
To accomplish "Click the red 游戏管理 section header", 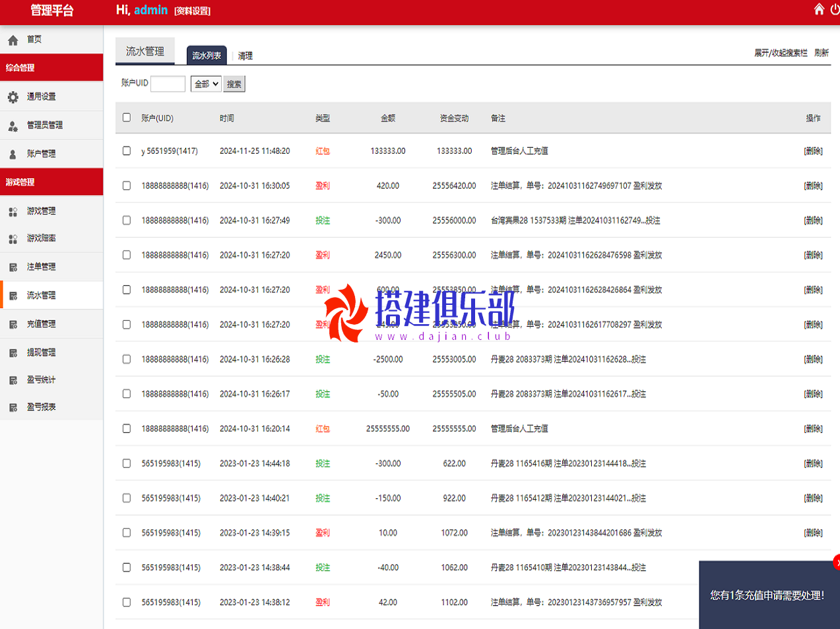I will tap(51, 182).
